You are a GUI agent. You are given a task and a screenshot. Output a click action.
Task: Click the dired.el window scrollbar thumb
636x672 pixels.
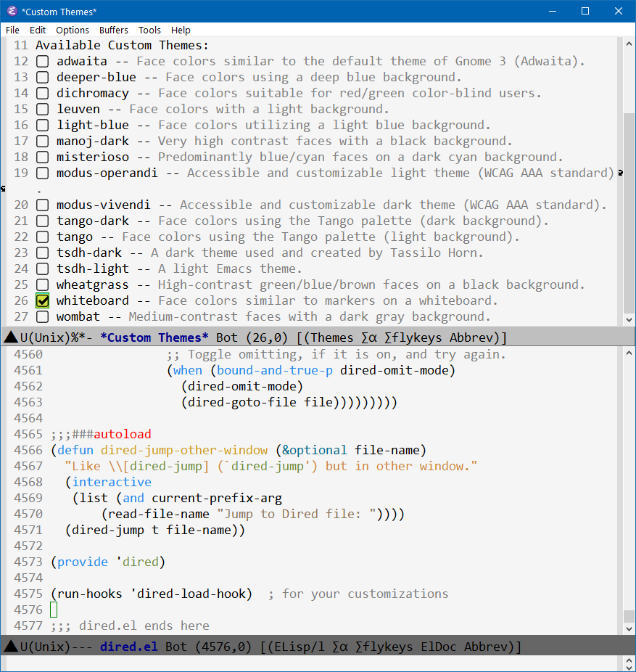click(x=629, y=616)
